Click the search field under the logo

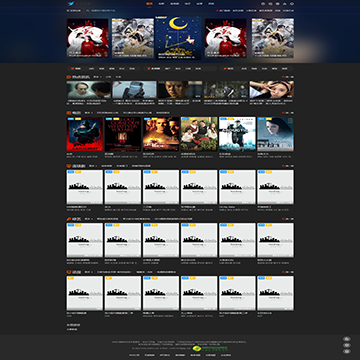(101, 10)
